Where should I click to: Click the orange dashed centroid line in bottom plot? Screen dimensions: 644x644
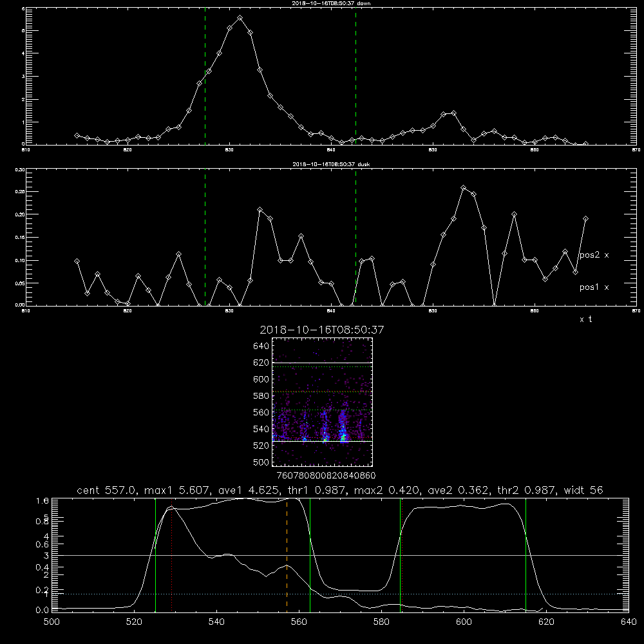click(x=287, y=554)
